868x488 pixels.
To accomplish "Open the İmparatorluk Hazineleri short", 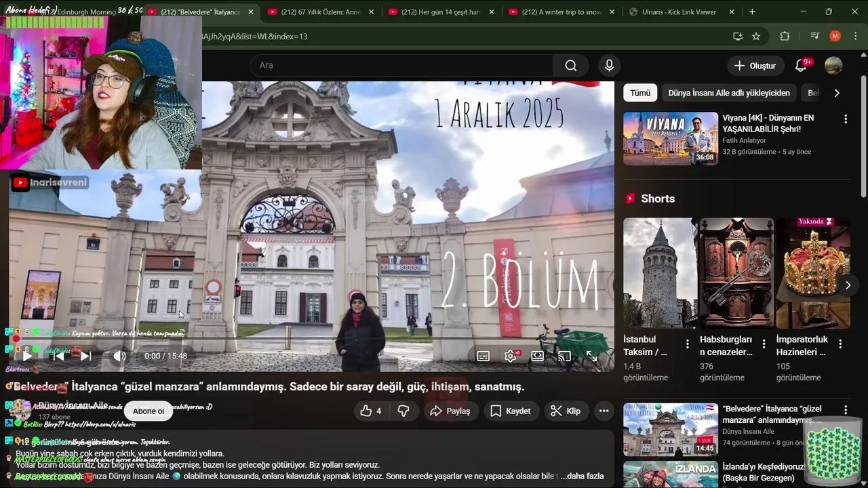I will coord(813,272).
